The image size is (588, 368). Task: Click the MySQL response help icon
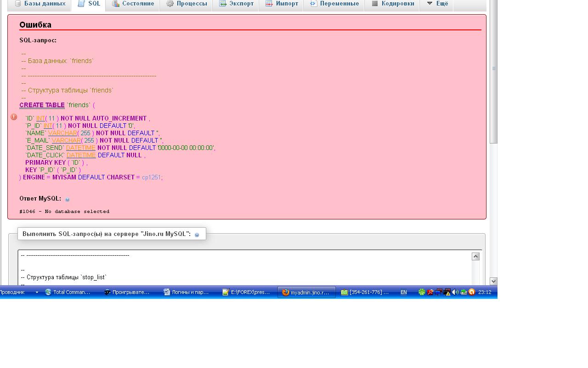click(x=68, y=199)
